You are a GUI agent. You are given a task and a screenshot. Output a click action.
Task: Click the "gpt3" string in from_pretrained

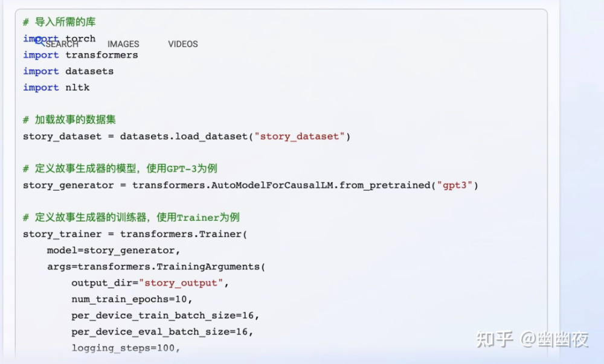[x=455, y=185]
